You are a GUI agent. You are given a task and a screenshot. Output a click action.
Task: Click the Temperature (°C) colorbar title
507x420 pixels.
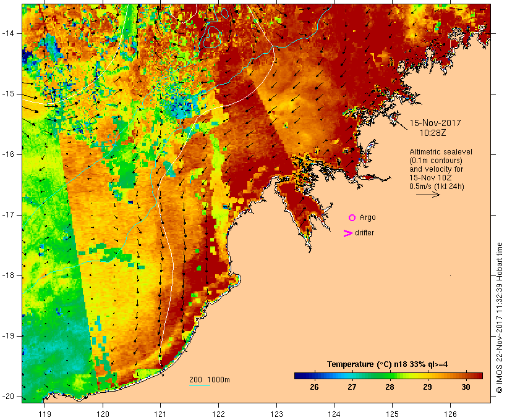tap(388, 364)
